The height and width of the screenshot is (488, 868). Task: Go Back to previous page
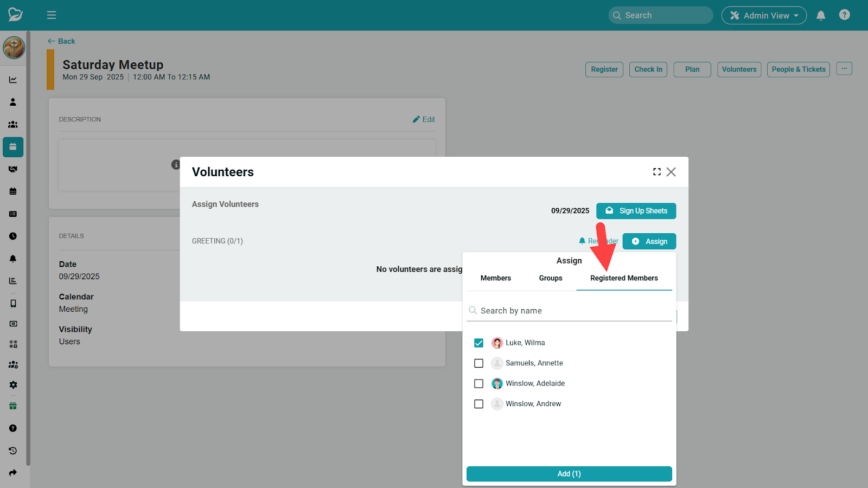click(x=61, y=41)
